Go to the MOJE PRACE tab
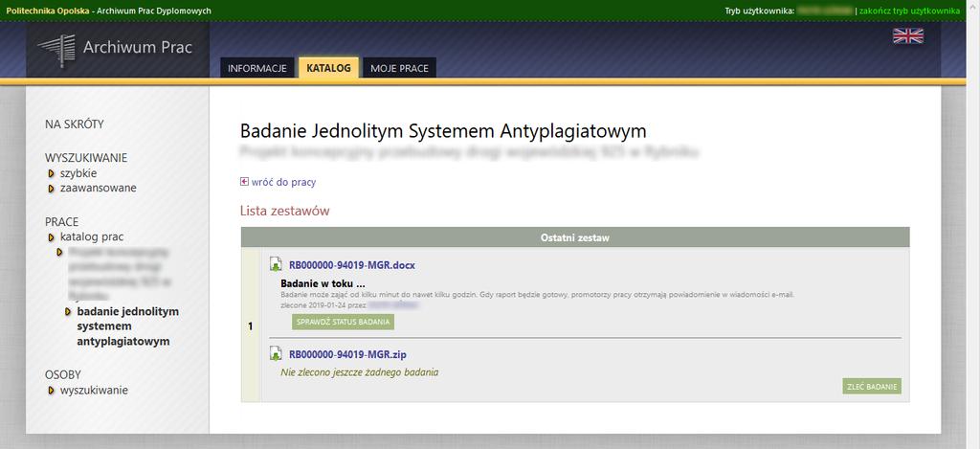This screenshot has width=980, height=449. (399, 68)
